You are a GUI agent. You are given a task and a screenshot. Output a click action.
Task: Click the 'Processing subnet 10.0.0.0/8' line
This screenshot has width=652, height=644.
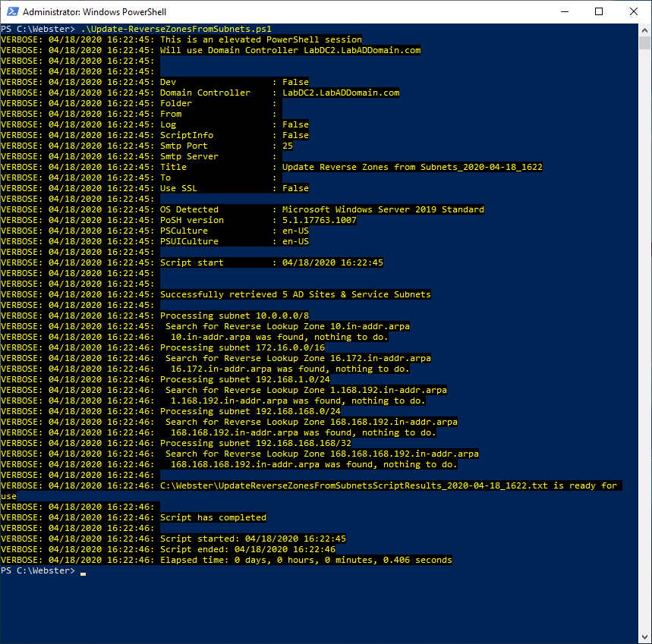coord(234,316)
